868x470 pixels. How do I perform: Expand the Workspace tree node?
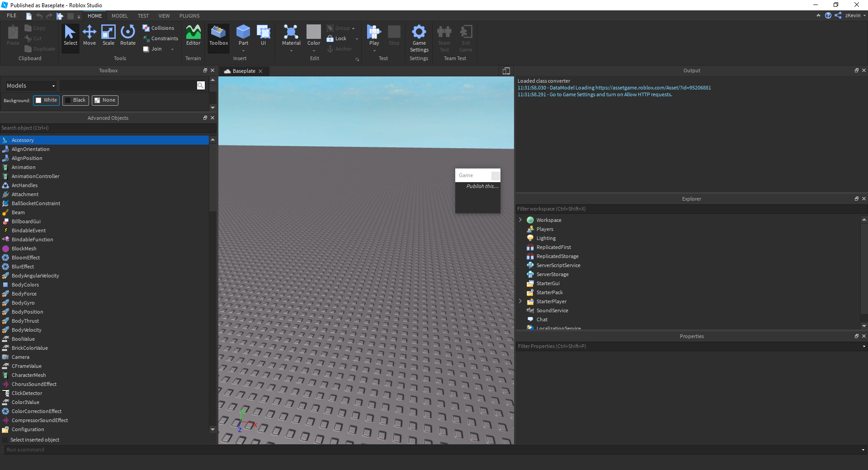point(520,220)
